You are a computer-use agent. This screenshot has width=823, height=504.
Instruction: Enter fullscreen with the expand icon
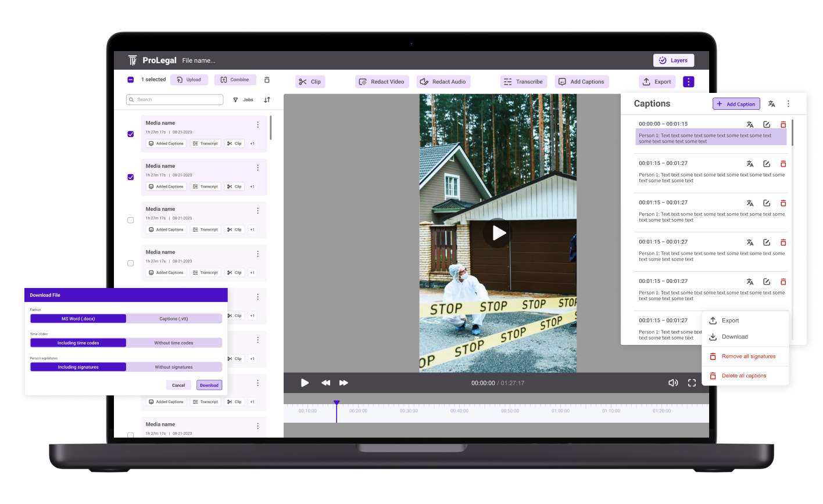pos(692,383)
